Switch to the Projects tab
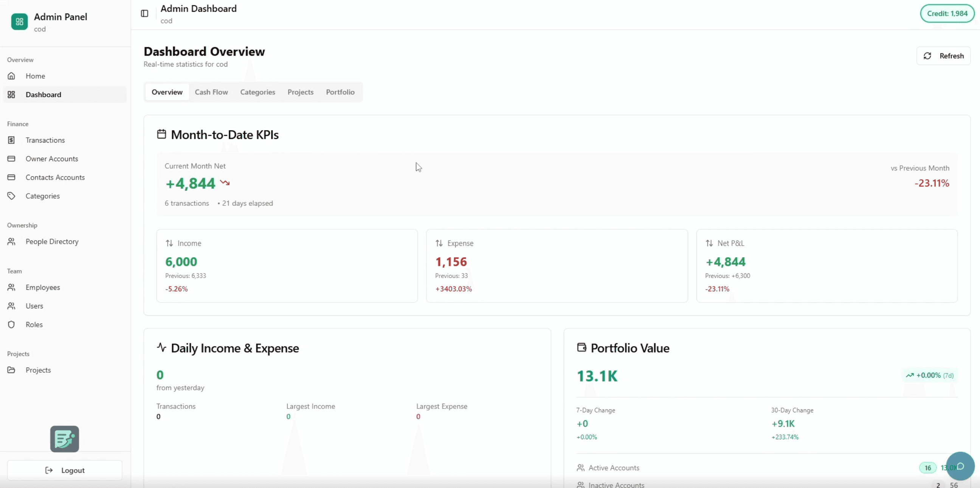Viewport: 980px width, 488px height. (x=300, y=92)
